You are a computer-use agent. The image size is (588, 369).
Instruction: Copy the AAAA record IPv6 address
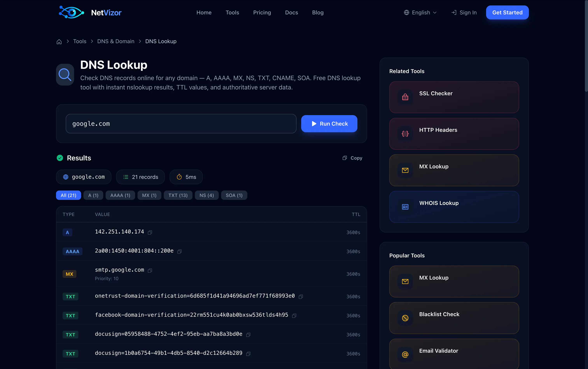(x=179, y=251)
